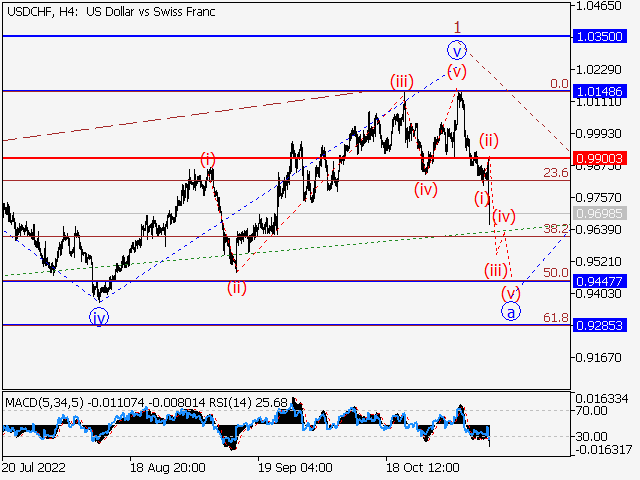Click the 0.0 Fibonacci level label

tap(559, 83)
